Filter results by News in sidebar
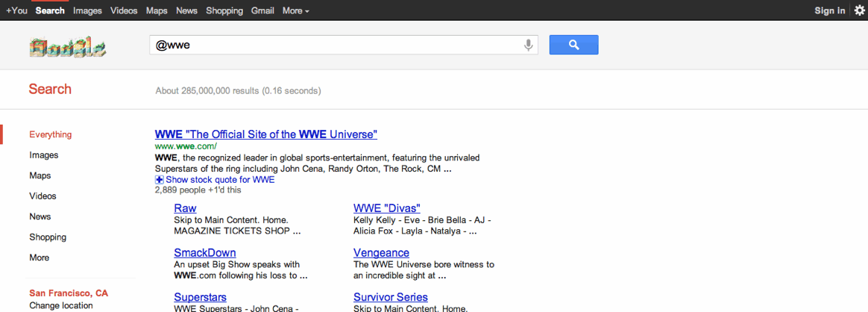This screenshot has height=312, width=868. [40, 216]
